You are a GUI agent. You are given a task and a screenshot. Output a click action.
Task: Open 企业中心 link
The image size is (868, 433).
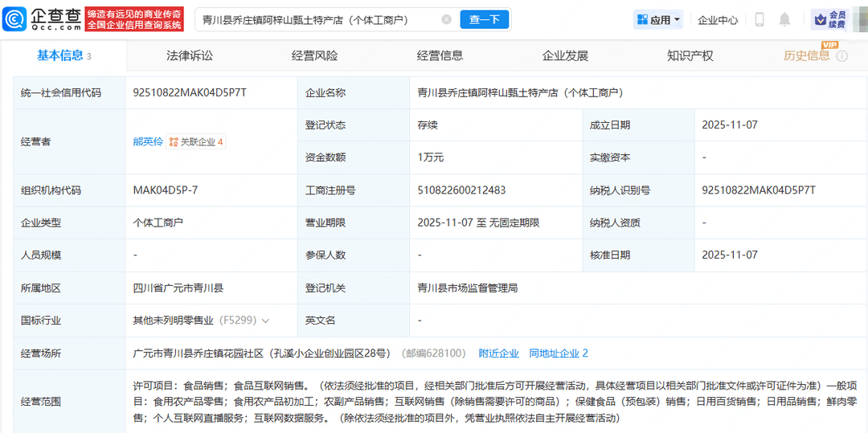pos(718,20)
